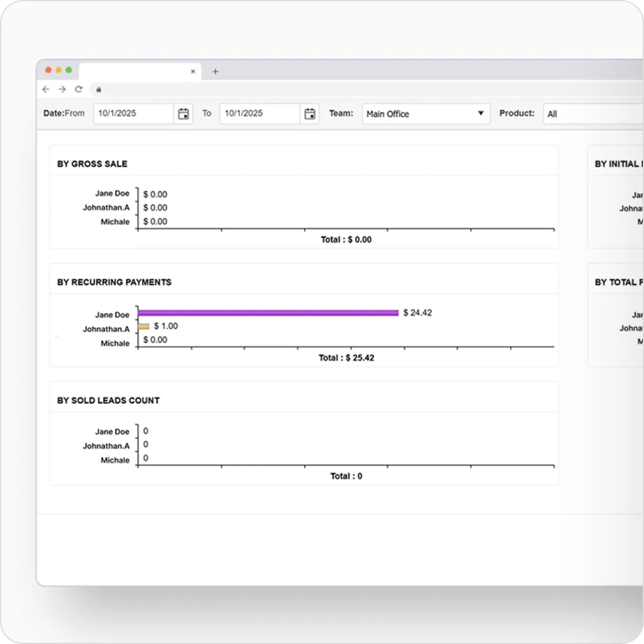
Task: Open the Team dropdown showing Main Office
Action: 425,114
